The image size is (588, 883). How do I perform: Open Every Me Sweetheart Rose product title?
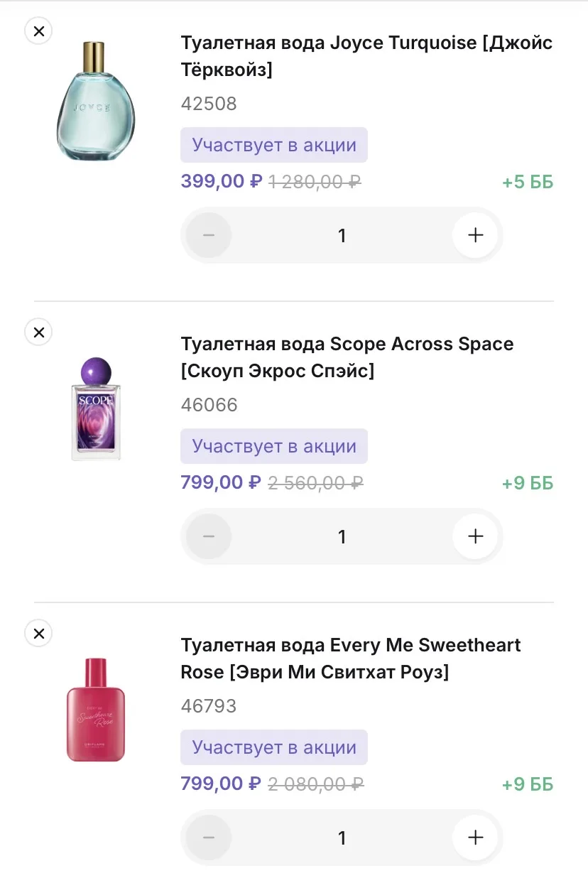pyautogui.click(x=350, y=659)
